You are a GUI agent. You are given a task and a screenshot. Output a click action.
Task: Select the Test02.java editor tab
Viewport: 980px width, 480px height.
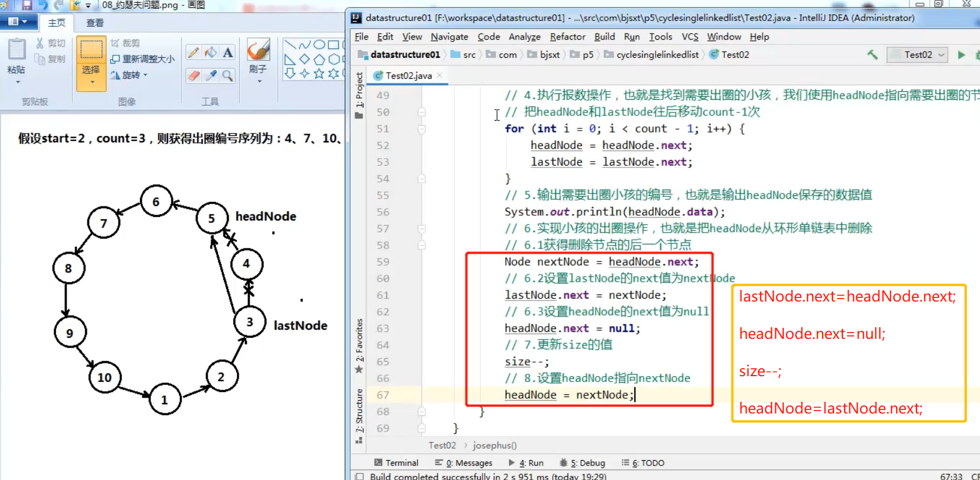pos(407,76)
